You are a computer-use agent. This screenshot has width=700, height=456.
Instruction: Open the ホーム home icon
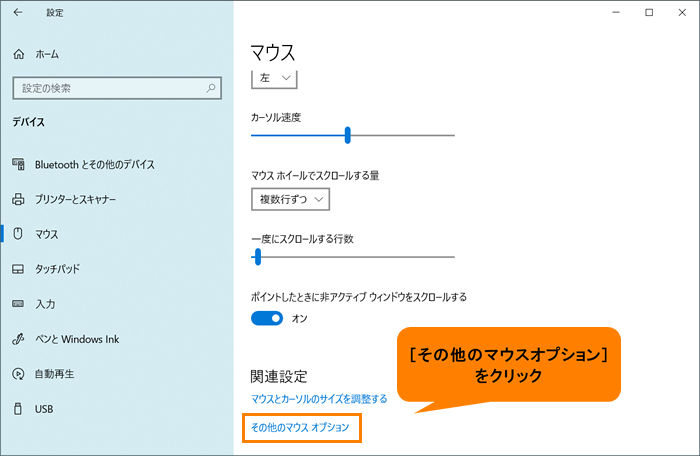pos(19,54)
